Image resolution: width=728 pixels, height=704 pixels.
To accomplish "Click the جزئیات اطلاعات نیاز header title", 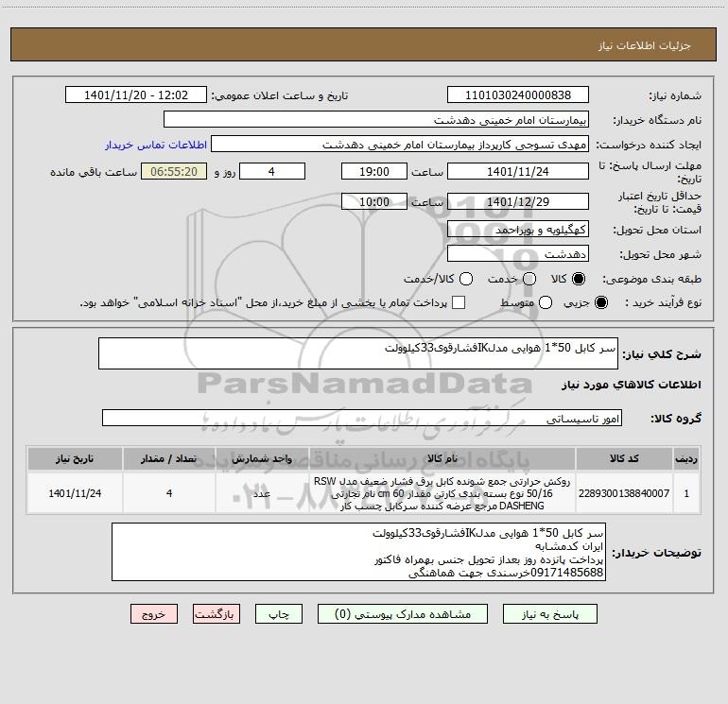I will coord(645,45).
